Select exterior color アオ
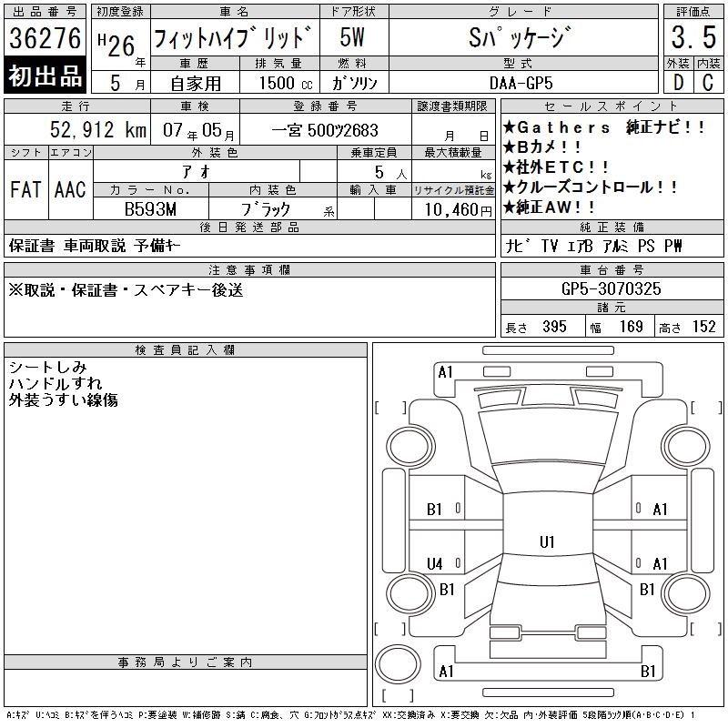The width and height of the screenshot is (728, 728). (x=197, y=172)
